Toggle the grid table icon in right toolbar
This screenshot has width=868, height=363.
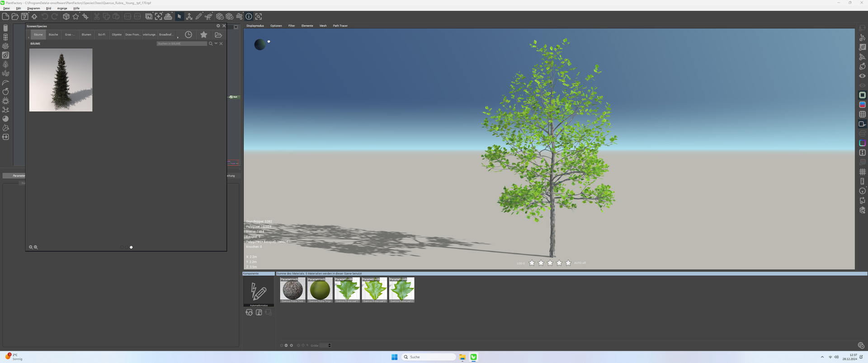(862, 114)
